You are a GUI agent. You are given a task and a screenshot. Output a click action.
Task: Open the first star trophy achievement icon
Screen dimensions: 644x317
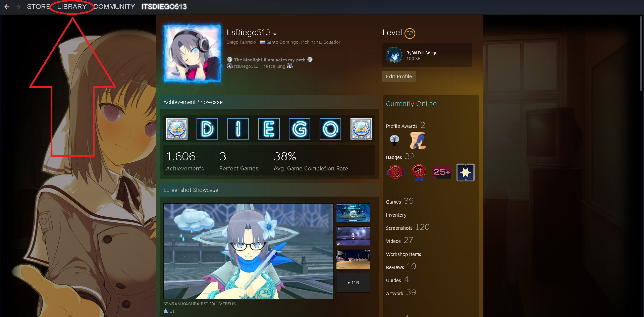177,129
